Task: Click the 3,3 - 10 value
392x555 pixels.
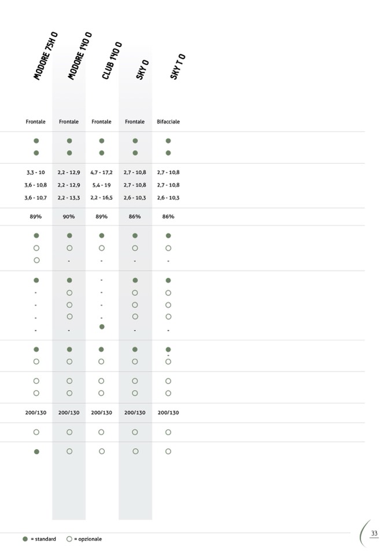Action: click(36, 172)
